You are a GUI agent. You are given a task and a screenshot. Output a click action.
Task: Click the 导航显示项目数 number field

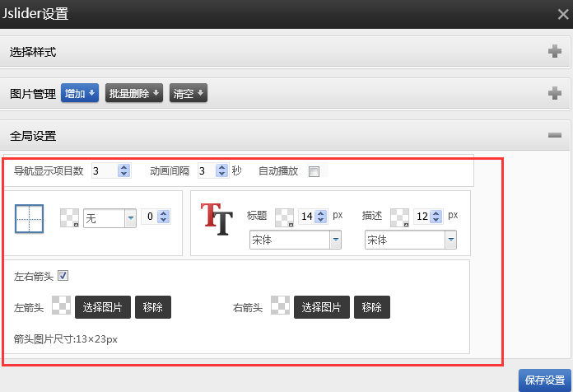[x=104, y=171]
